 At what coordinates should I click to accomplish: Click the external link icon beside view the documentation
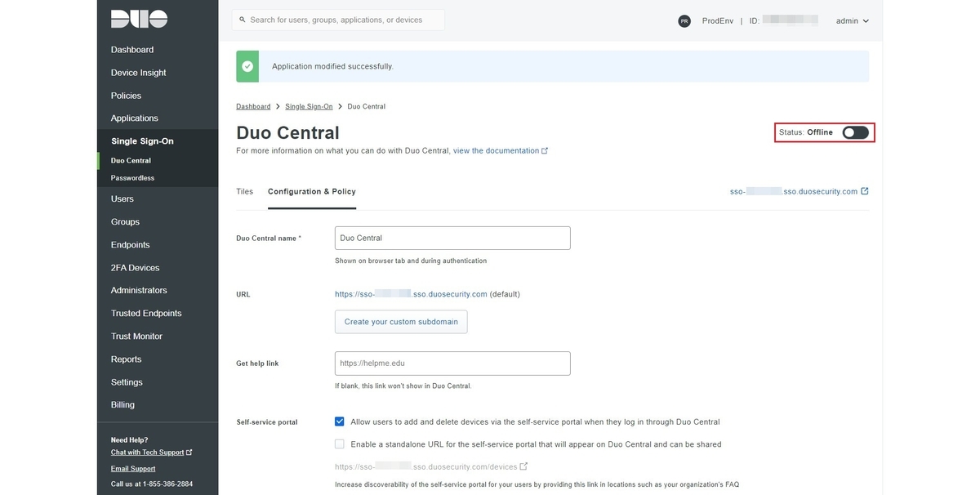(x=545, y=151)
